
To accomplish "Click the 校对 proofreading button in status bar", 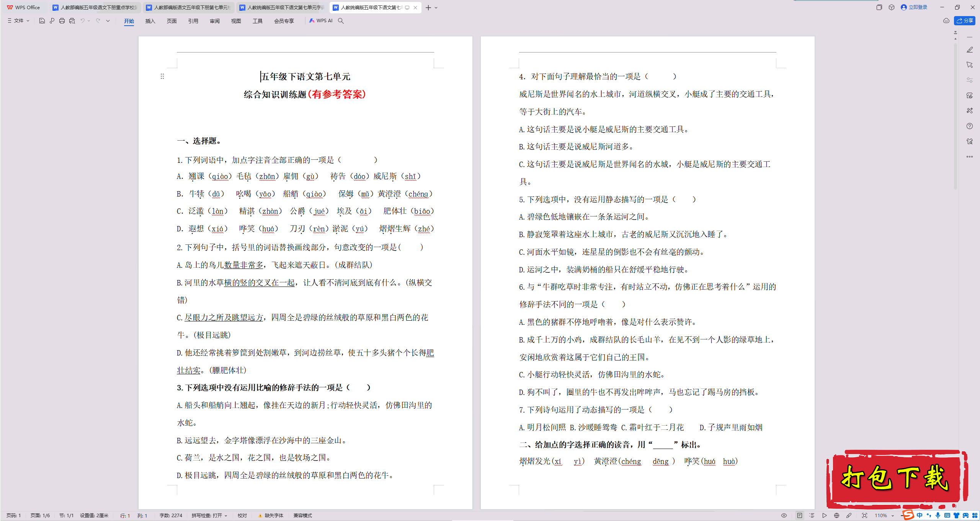I will click(x=242, y=516).
